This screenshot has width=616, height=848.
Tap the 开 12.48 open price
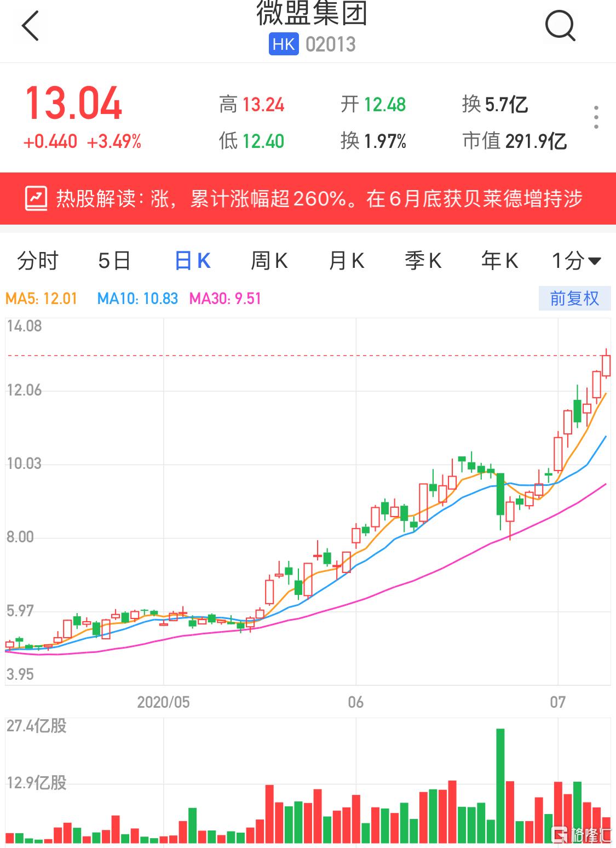(x=373, y=104)
